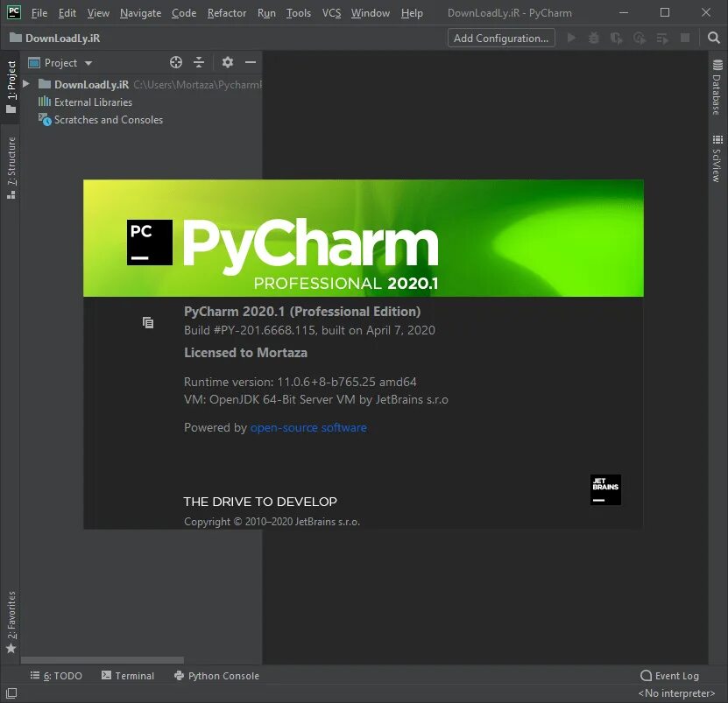The width and height of the screenshot is (728, 703).
Task: Toggle tool window bars icon in status bar
Action: [11, 693]
